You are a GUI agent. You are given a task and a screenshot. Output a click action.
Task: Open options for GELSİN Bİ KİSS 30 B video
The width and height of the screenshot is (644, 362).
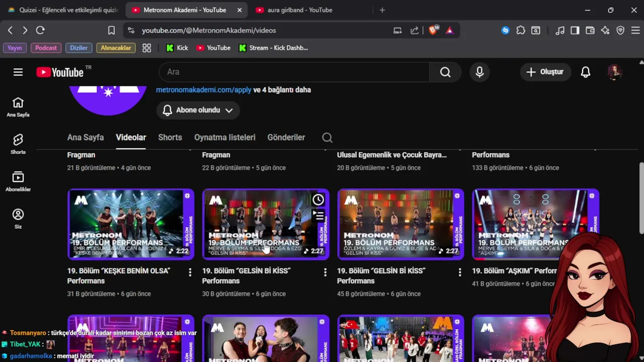coord(325,272)
